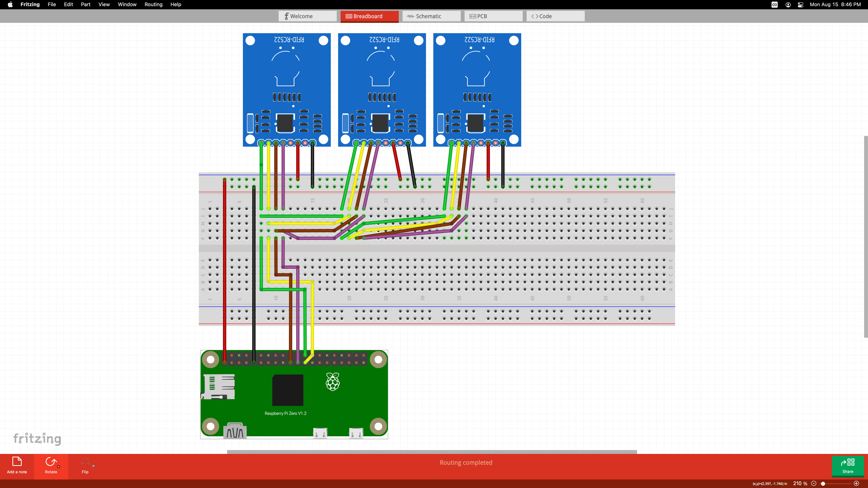The width and height of the screenshot is (868, 488).
Task: Select the middle RFID-RC522 module
Action: [382, 90]
